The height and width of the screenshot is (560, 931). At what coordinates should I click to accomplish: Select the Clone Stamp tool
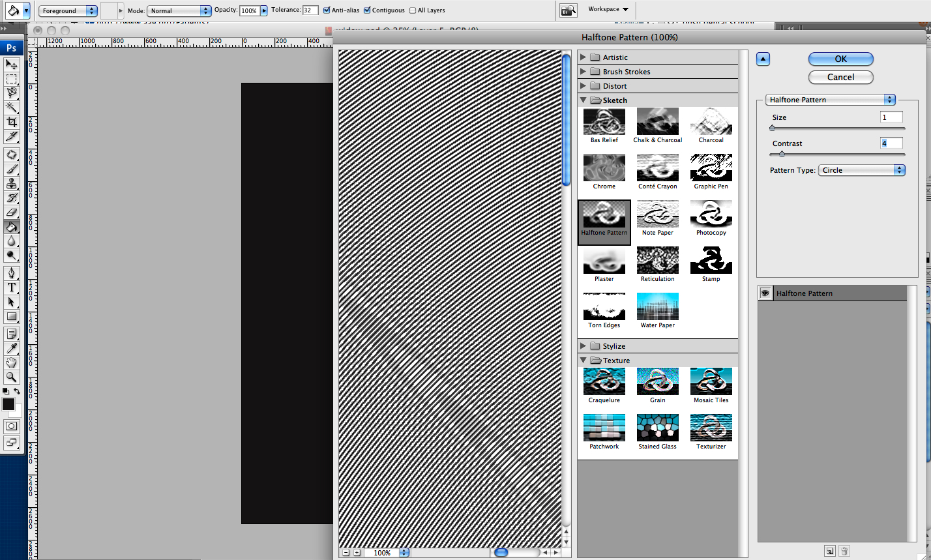click(x=12, y=183)
